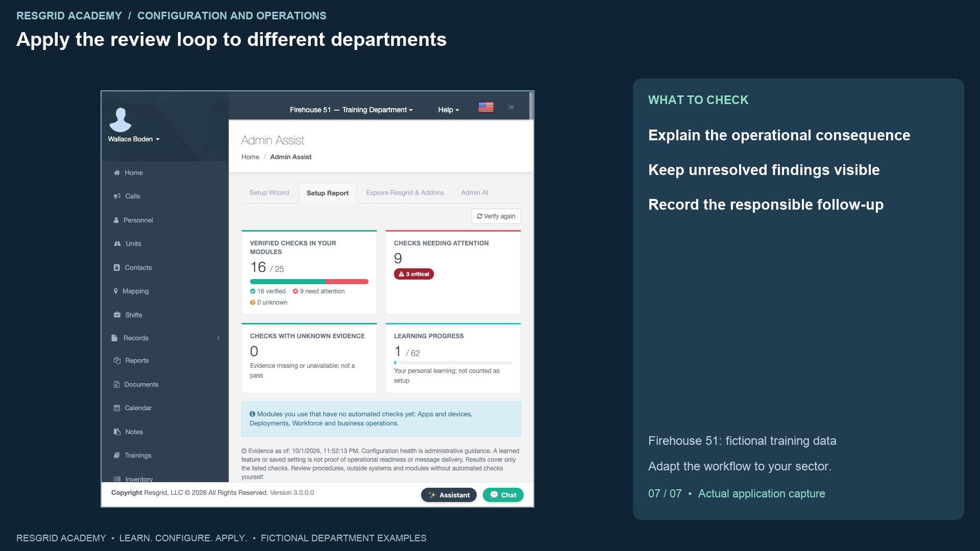The image size is (980, 551).
Task: Click the Calls megaphone icon
Action: click(x=117, y=196)
